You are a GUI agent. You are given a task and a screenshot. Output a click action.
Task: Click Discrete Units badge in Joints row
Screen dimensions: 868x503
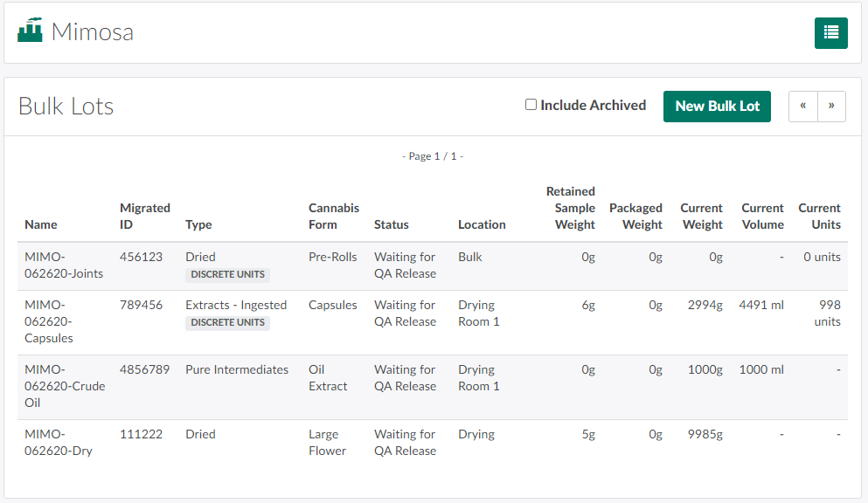227,274
